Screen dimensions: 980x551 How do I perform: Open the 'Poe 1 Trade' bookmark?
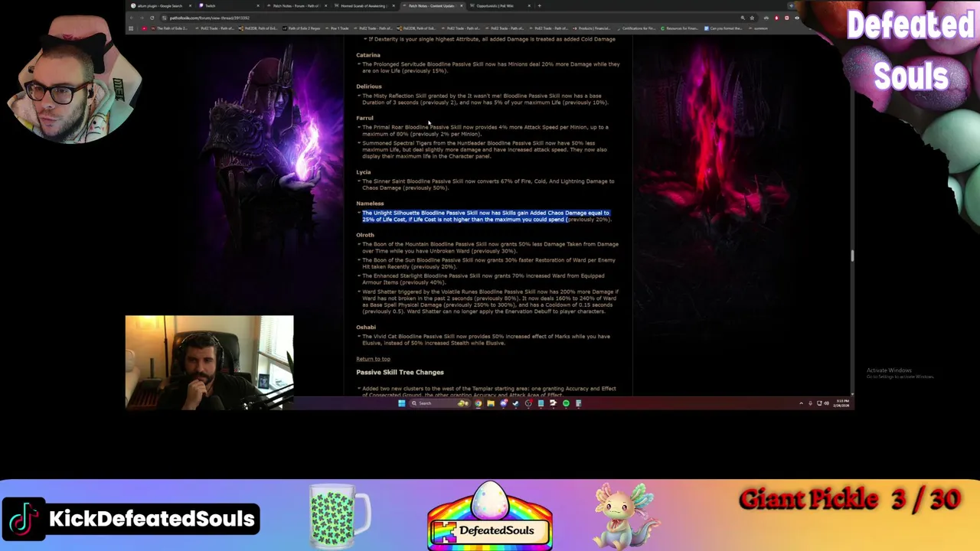point(337,28)
